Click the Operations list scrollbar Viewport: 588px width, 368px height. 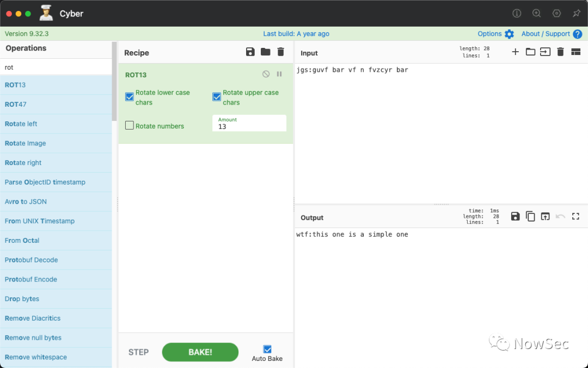[x=114, y=82]
